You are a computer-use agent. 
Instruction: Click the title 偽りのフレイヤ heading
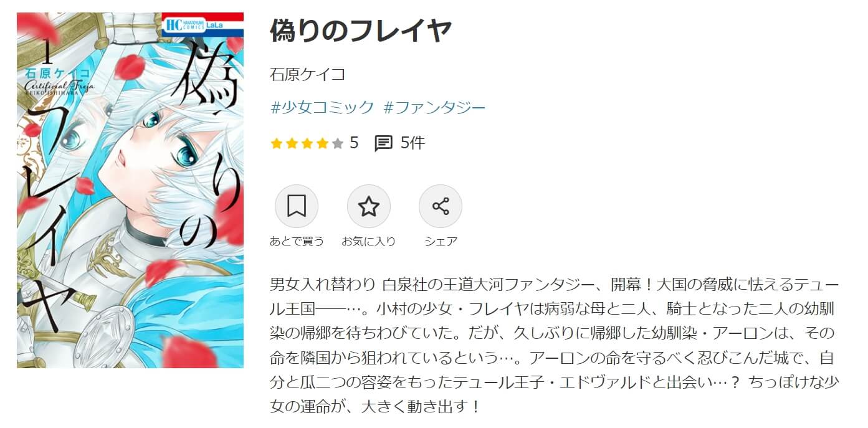[x=360, y=31]
